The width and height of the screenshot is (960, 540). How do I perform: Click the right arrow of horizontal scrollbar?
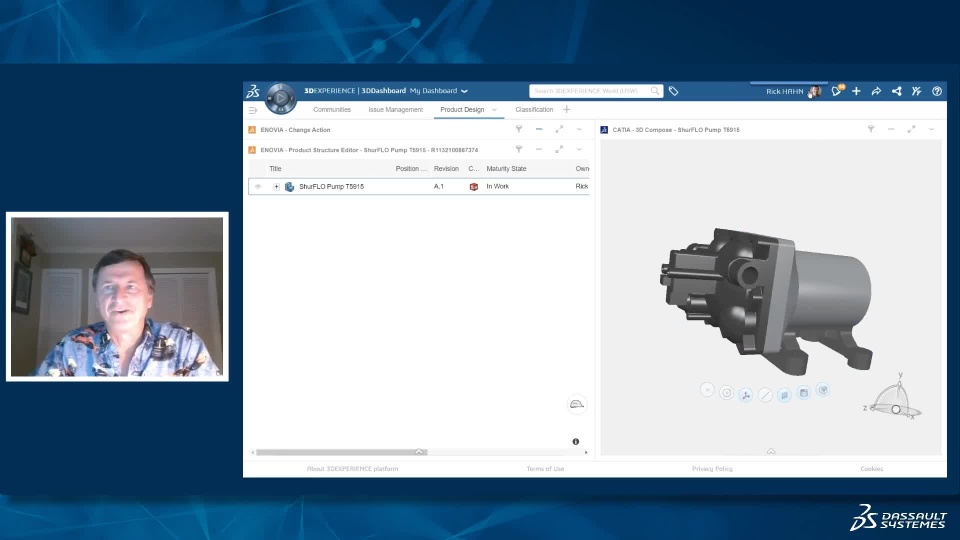pyautogui.click(x=586, y=452)
